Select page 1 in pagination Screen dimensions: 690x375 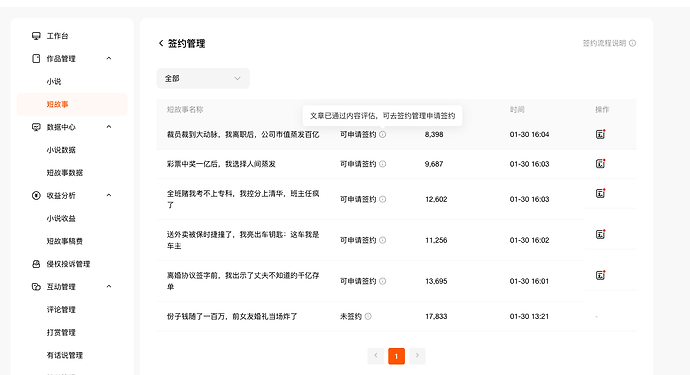[x=396, y=356]
